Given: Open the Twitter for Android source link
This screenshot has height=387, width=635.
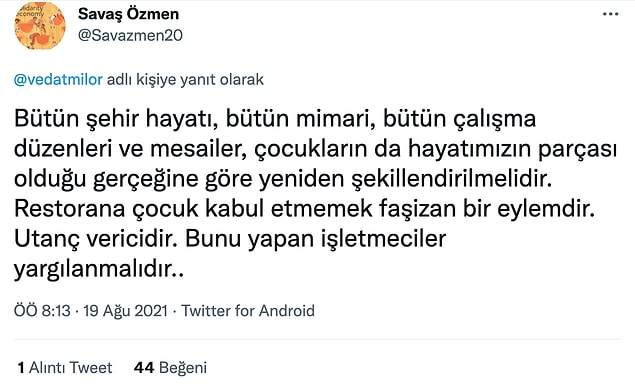Looking at the screenshot, I should click(x=248, y=311).
